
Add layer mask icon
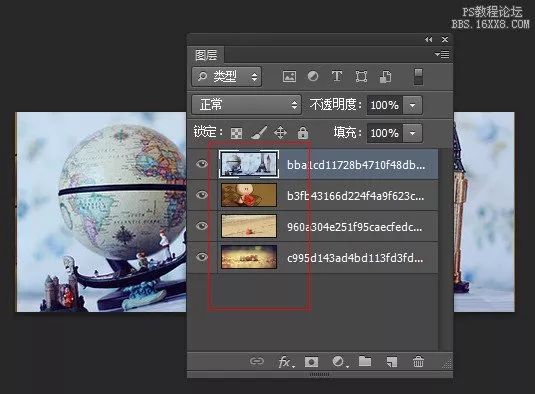(x=311, y=362)
